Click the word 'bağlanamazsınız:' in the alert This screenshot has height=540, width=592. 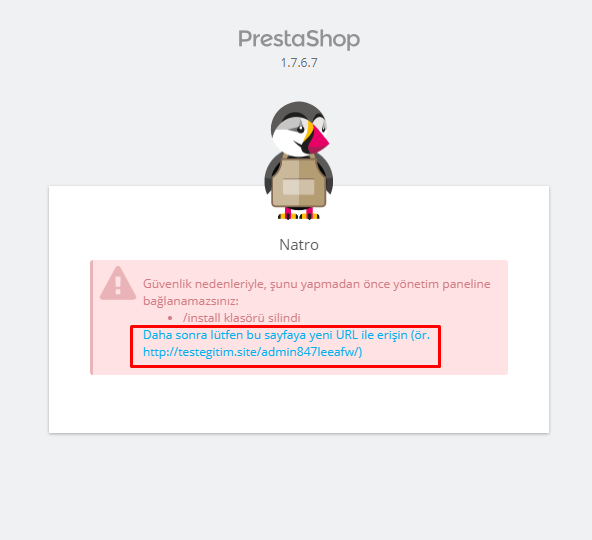click(x=191, y=301)
